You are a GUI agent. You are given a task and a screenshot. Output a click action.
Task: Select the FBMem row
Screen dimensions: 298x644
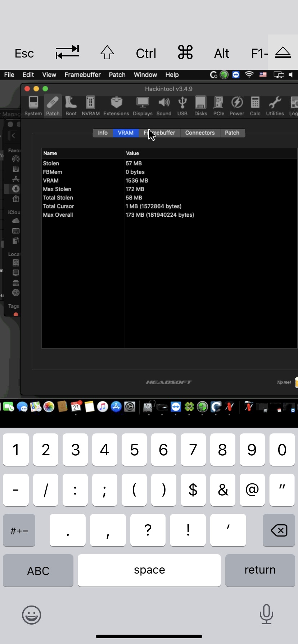170,172
